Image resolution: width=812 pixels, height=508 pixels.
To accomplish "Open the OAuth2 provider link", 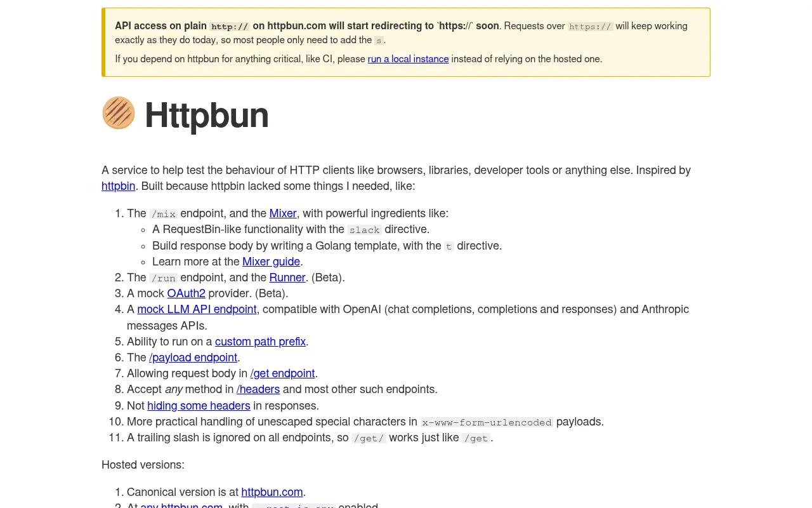I will 187,293.
